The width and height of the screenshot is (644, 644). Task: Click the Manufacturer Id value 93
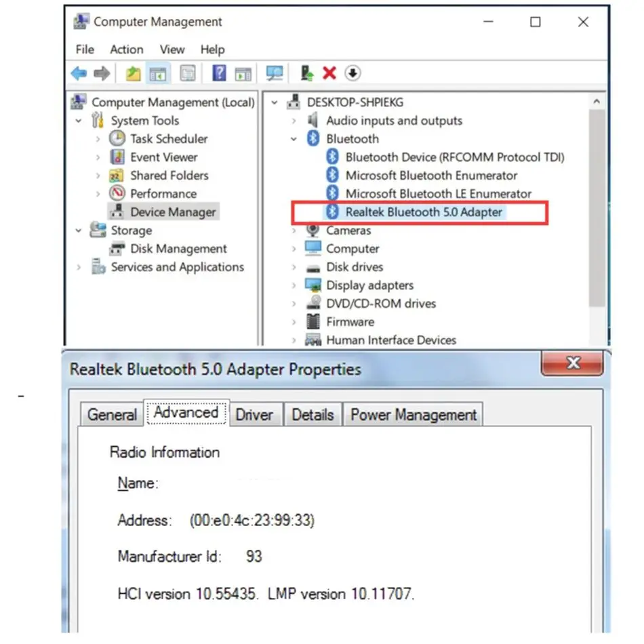(x=254, y=557)
